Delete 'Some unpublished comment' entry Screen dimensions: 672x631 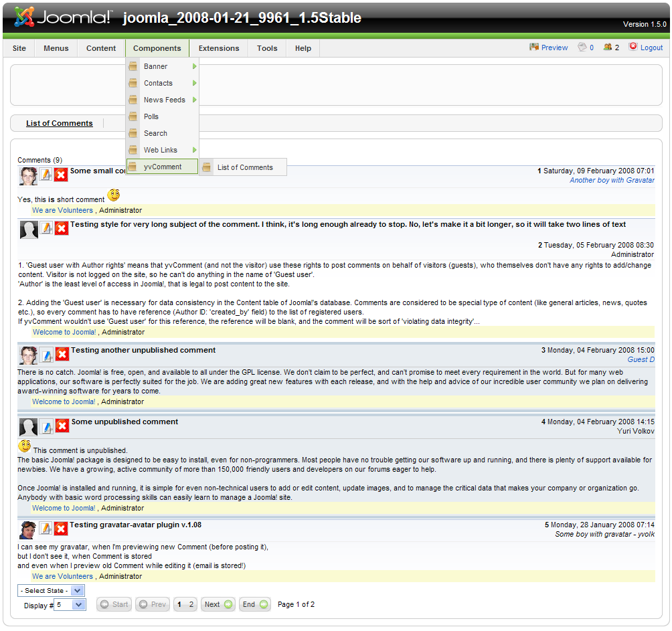62,426
